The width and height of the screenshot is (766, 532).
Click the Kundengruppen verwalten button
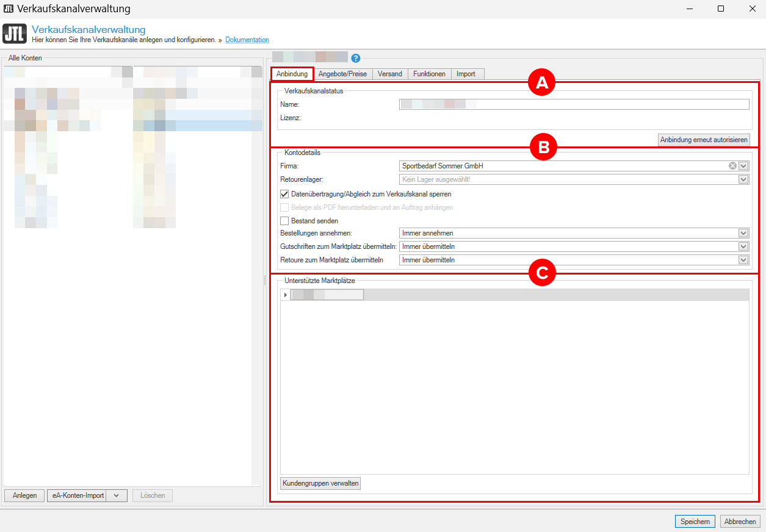320,483
